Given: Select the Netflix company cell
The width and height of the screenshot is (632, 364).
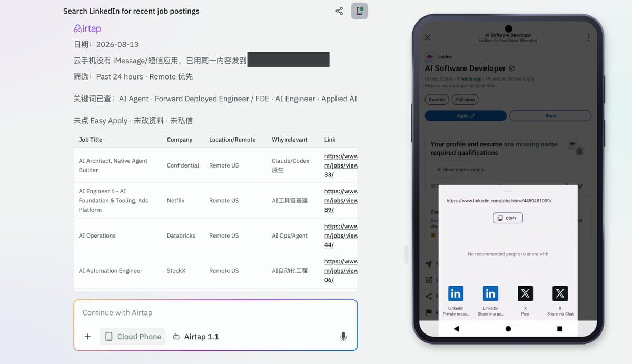Looking at the screenshot, I should pos(175,200).
